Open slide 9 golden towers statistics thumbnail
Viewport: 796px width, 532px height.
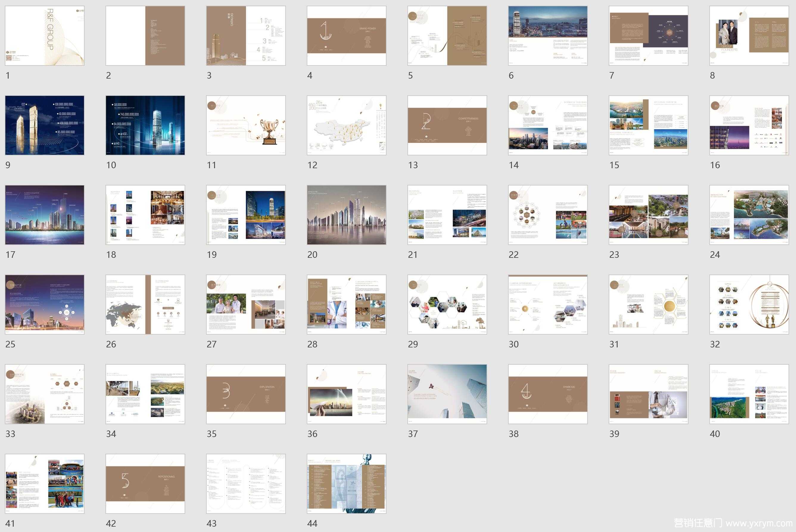[x=44, y=125]
